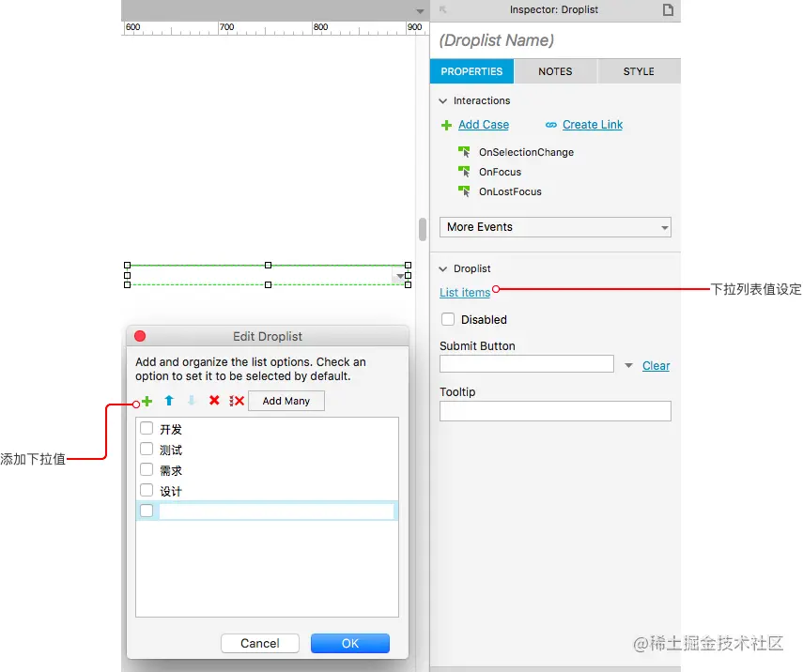
Task: Move item down with faded down arrow
Action: pos(192,401)
